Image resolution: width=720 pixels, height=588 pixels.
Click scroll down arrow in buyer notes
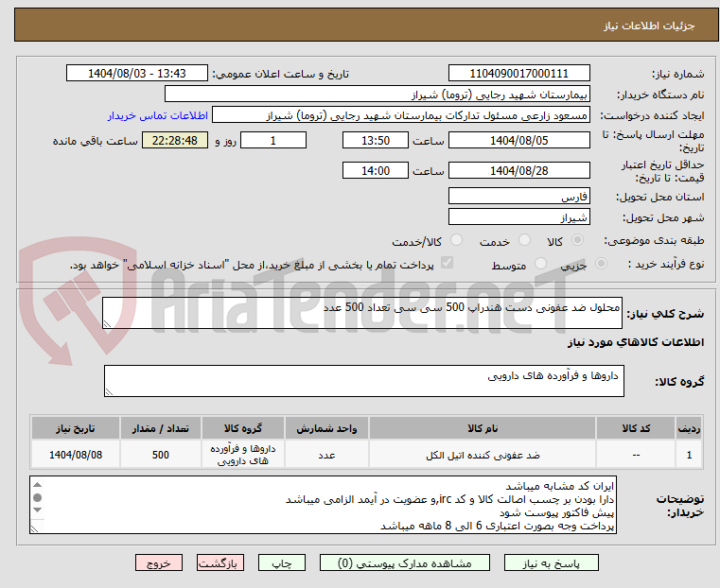click(38, 510)
